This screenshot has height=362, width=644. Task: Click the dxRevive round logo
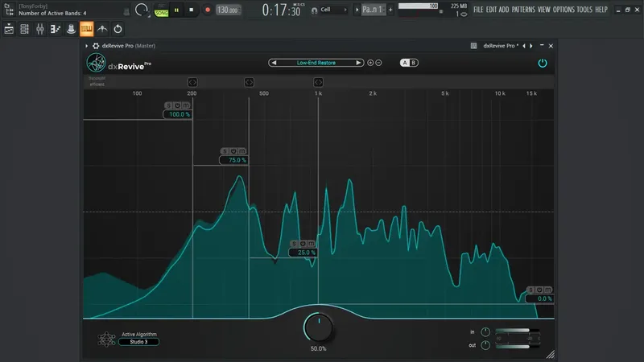[x=96, y=63]
